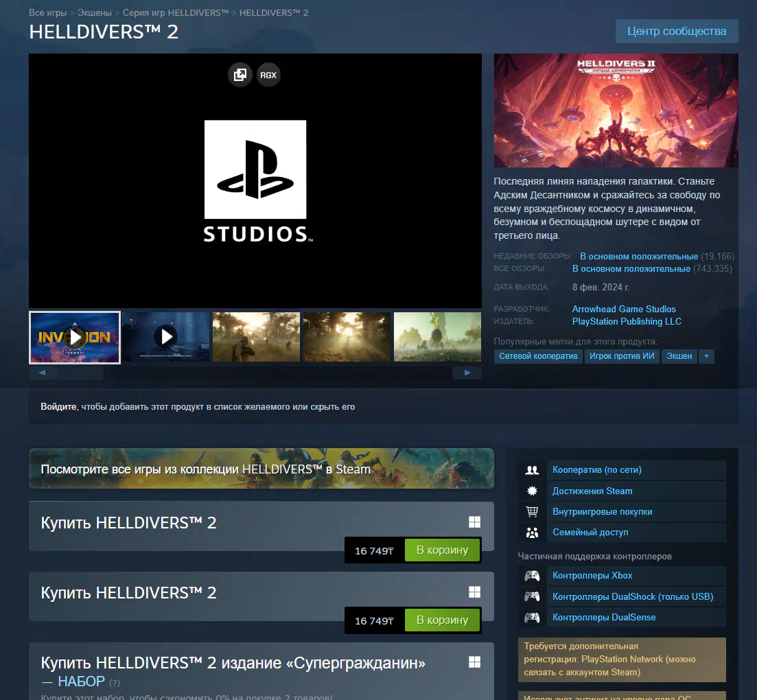Viewport: 757px width, 700px height.
Task: Click the HELLDIVERS 2 breadcrumb link
Action: pyautogui.click(x=274, y=12)
